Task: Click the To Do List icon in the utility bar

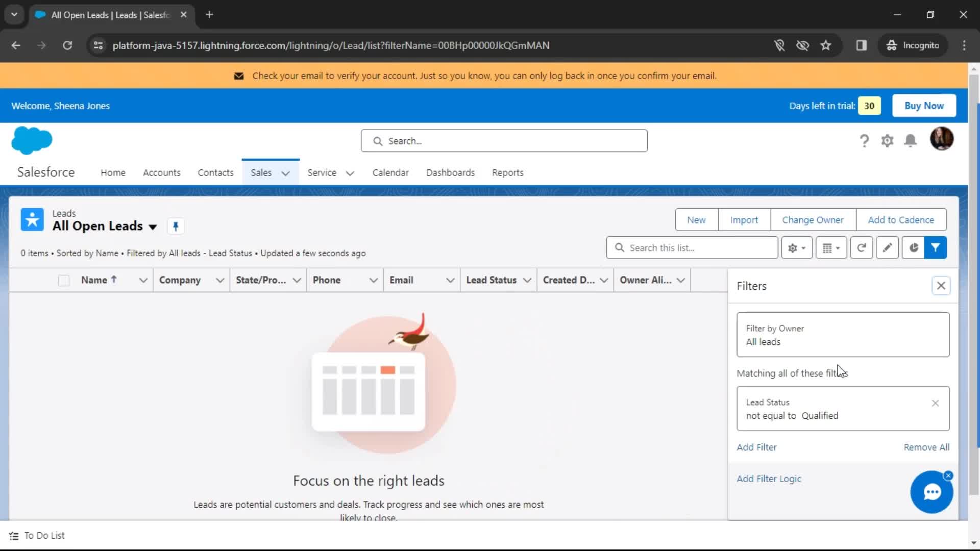Action: click(14, 536)
